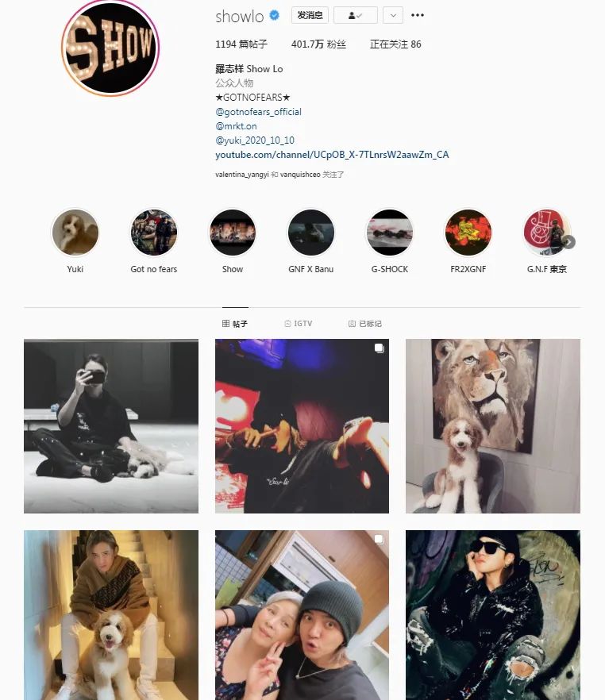Open the mirror selfie post thumbnail
Screen dimensions: 605x700
pos(111,426)
